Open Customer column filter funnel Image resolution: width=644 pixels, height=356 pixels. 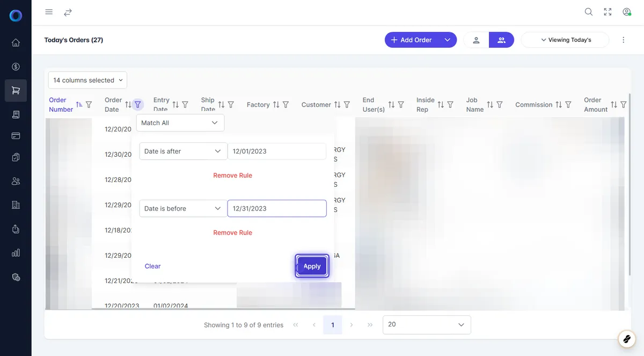347,105
